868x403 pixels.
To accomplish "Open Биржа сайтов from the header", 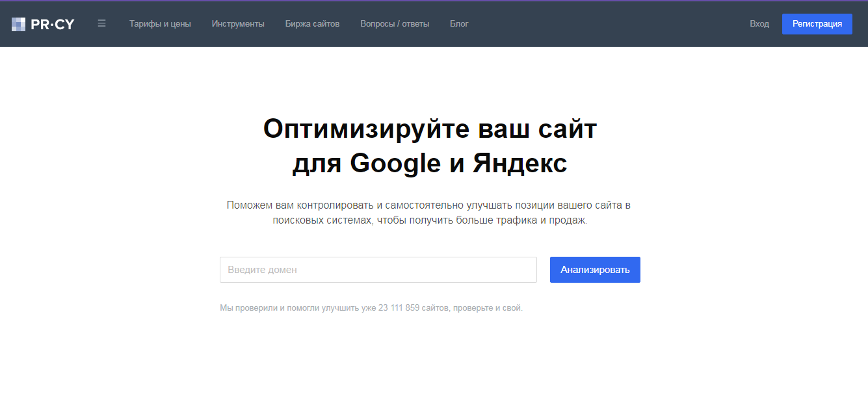I will pos(312,24).
